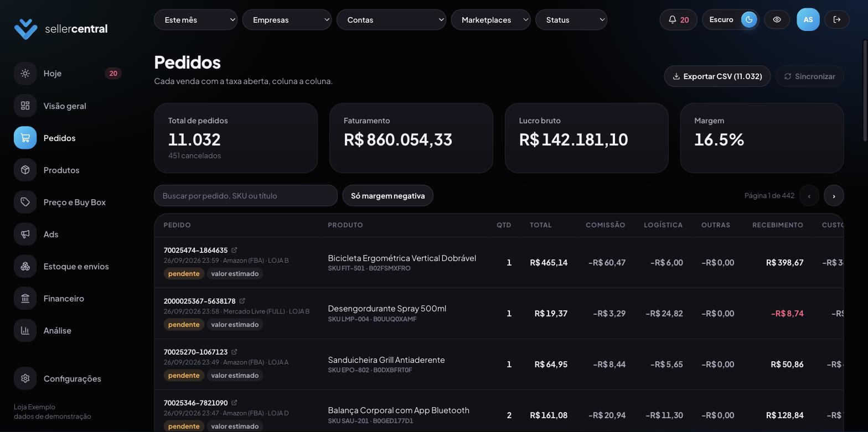The width and height of the screenshot is (868, 432).
Task: Open Preço e Buy Box tag icon
Action: (25, 202)
